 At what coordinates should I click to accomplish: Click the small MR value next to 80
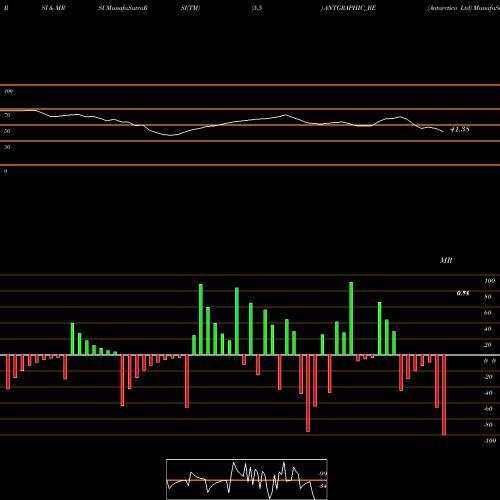(x=463, y=293)
